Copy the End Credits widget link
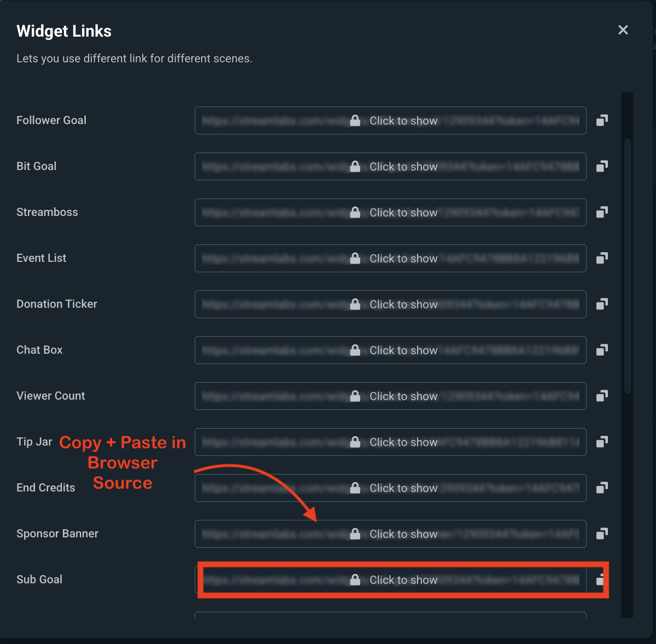This screenshot has height=644, width=656. click(x=602, y=488)
